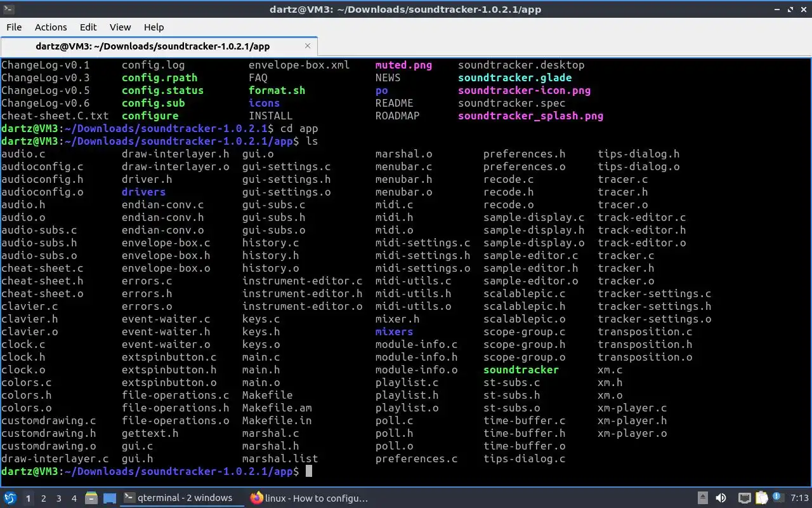812x508 pixels.
Task: Click the 'drivers' directory name
Action: tap(144, 192)
